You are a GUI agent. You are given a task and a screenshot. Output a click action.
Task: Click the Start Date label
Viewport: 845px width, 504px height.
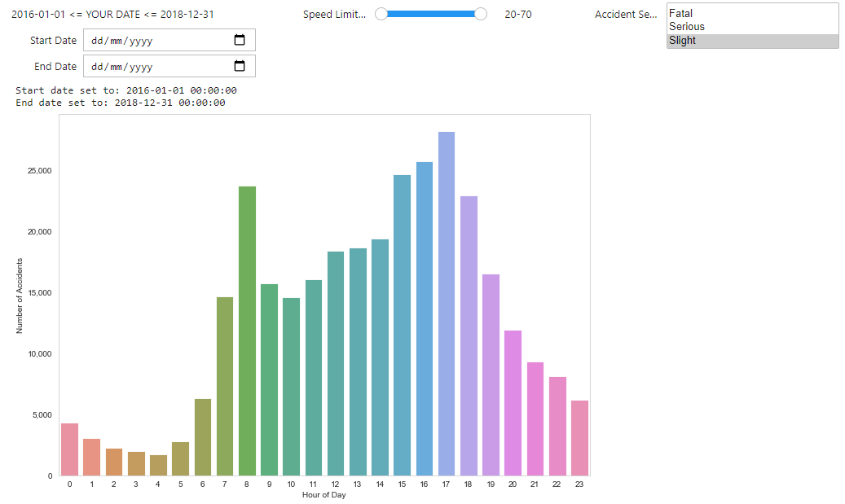[53, 41]
